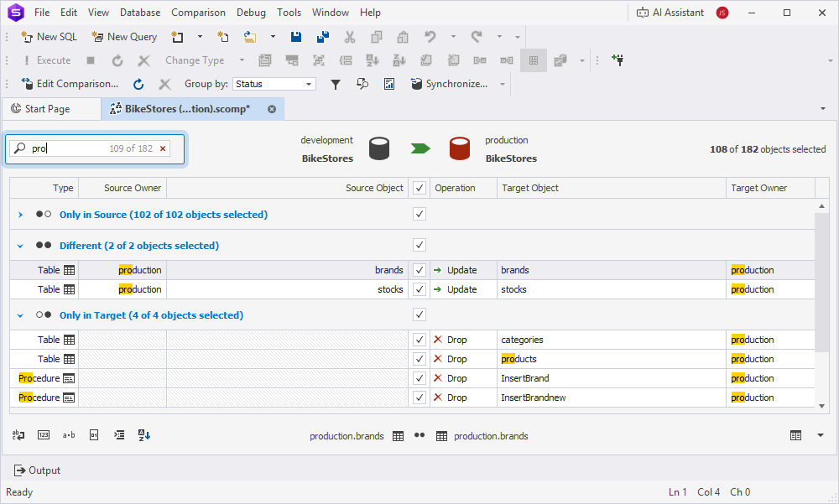The image size is (839, 504).
Task: Uncheck the brands table Update checkbox
Action: (419, 270)
